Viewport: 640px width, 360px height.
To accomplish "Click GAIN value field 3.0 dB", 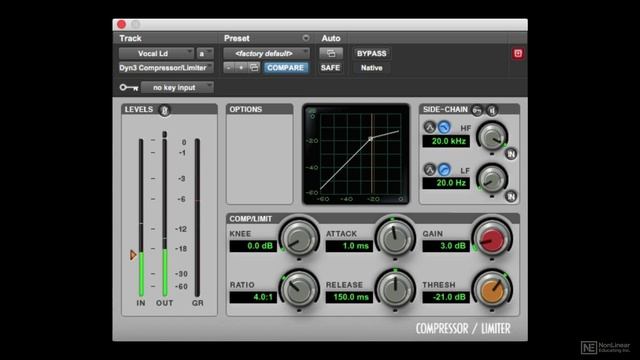I will pyautogui.click(x=446, y=246).
